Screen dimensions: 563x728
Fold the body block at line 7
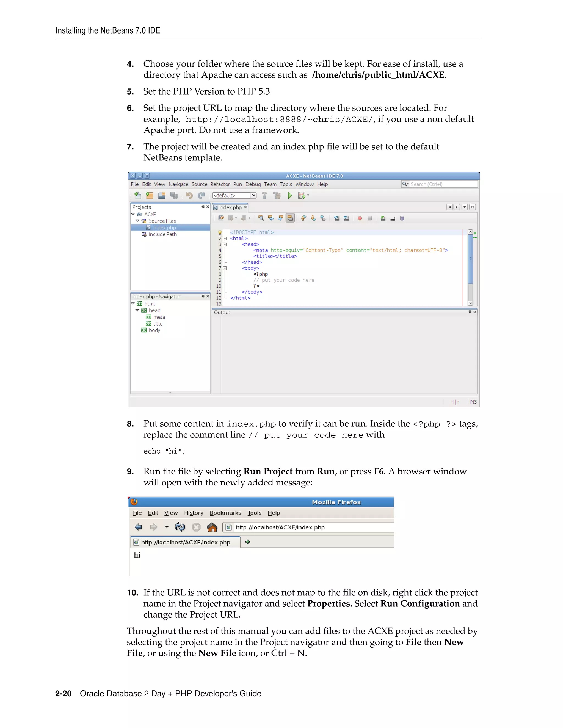click(225, 268)
